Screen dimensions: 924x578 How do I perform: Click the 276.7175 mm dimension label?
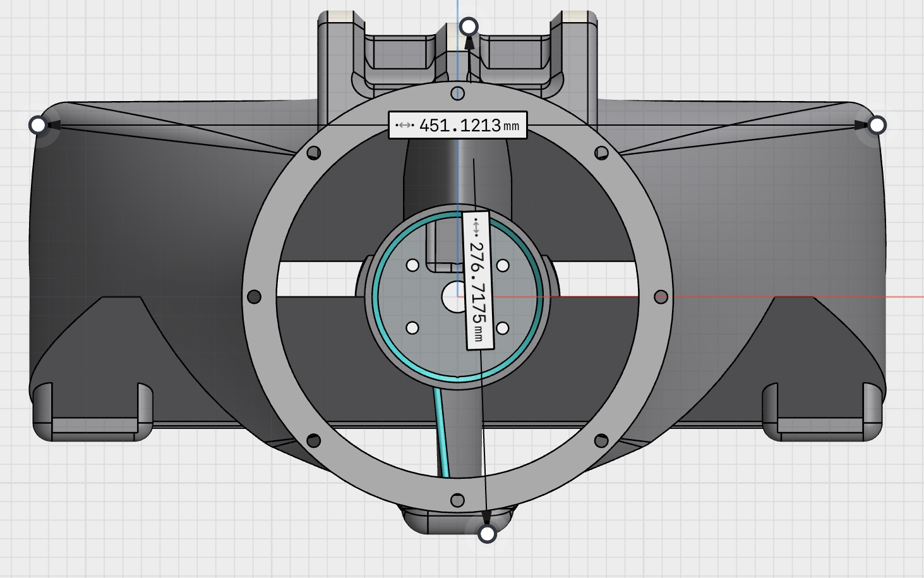(x=478, y=280)
